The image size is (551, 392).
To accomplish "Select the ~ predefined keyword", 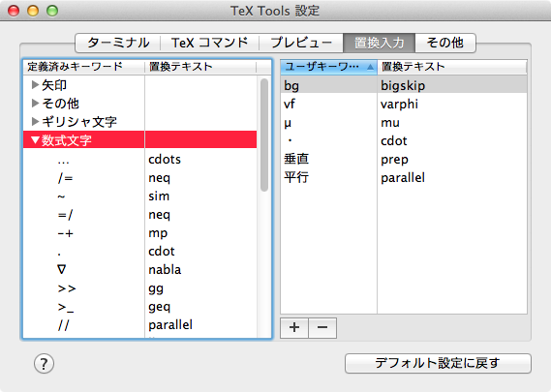I will (x=61, y=196).
